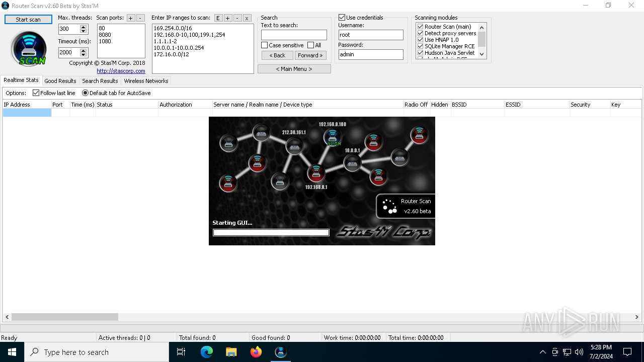
Task: Open network status tray icon
Action: 567,352
